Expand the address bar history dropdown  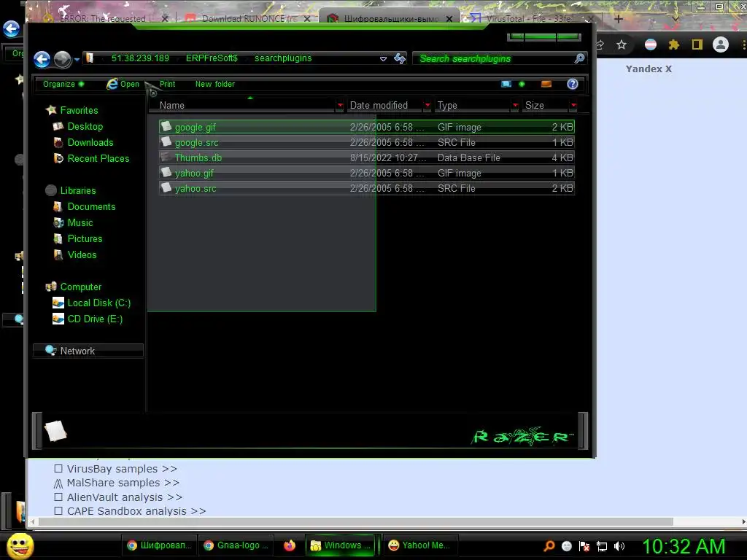383,58
